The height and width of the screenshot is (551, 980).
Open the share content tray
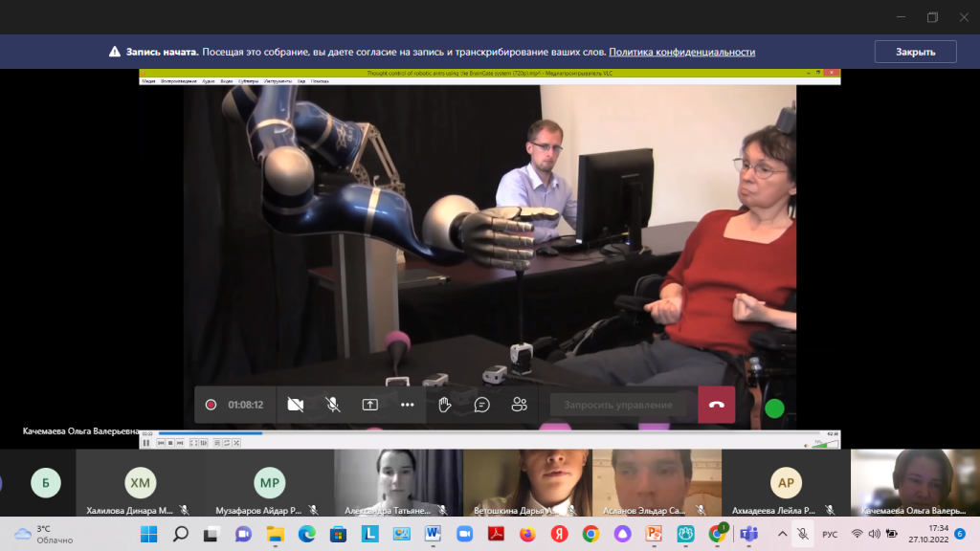(x=370, y=405)
